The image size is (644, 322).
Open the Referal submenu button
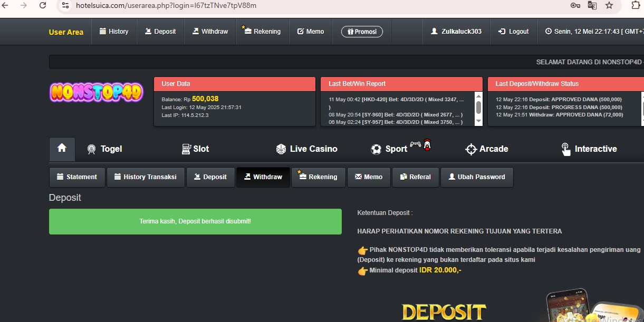point(416,177)
